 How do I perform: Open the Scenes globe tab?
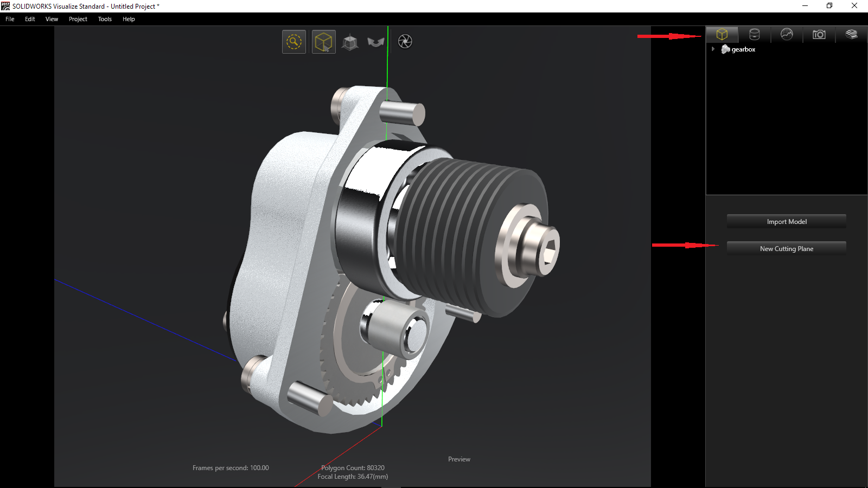tap(787, 35)
